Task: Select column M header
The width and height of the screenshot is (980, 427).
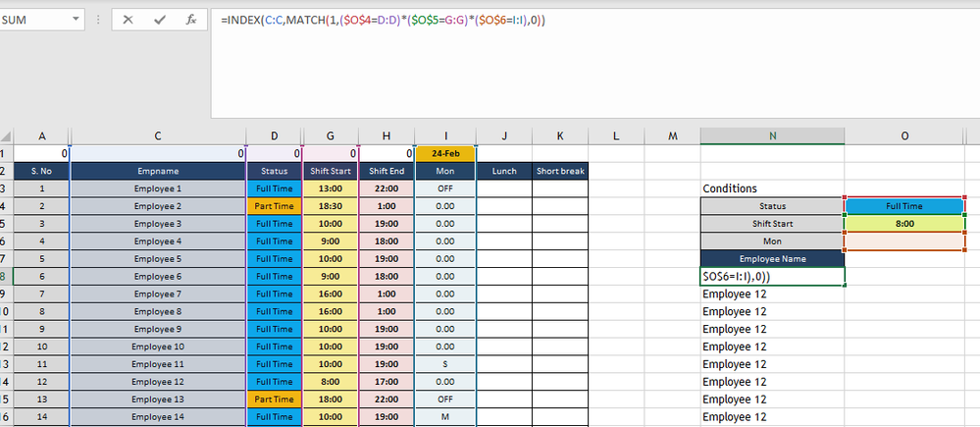Action: (672, 136)
